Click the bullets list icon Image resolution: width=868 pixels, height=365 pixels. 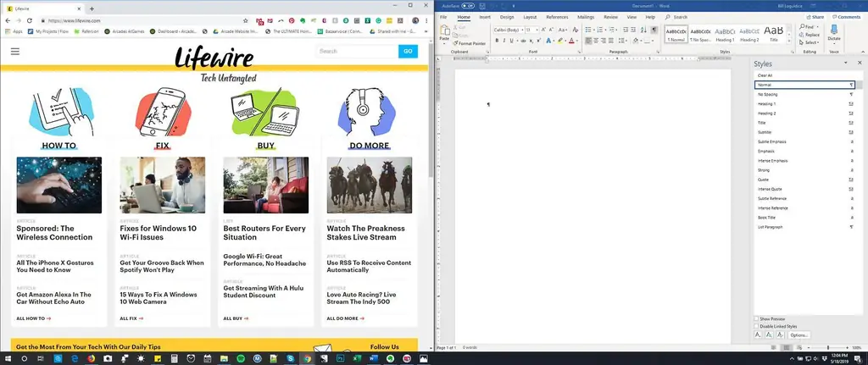[x=588, y=30]
